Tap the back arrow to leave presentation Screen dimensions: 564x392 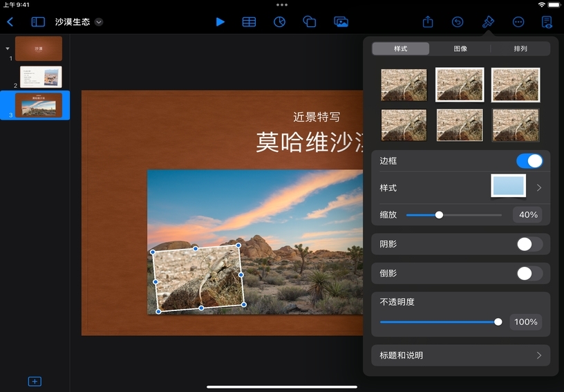[10, 21]
